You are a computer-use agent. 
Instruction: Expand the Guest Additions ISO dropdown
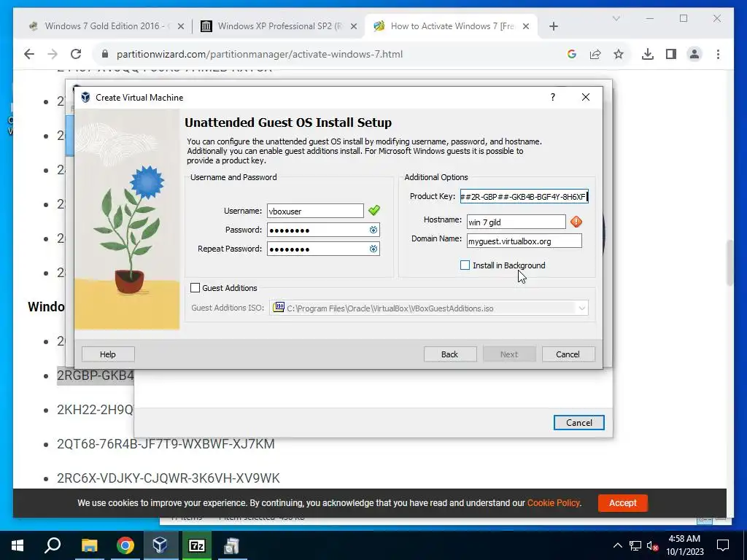click(x=581, y=308)
